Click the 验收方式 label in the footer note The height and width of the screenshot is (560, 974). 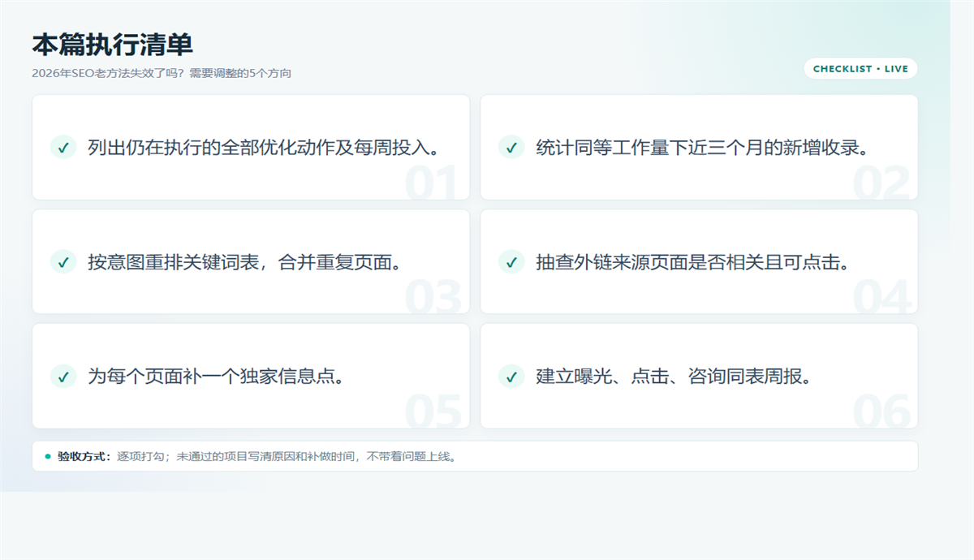pos(84,456)
